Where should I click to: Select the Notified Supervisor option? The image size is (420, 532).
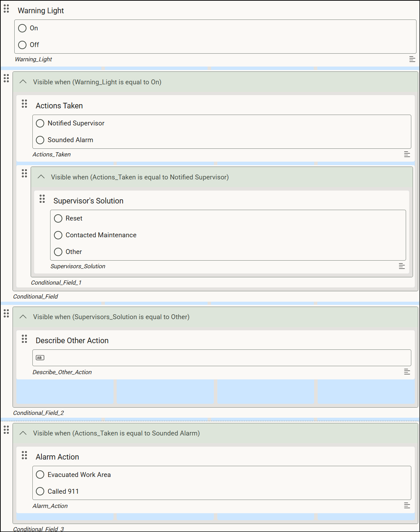click(40, 123)
